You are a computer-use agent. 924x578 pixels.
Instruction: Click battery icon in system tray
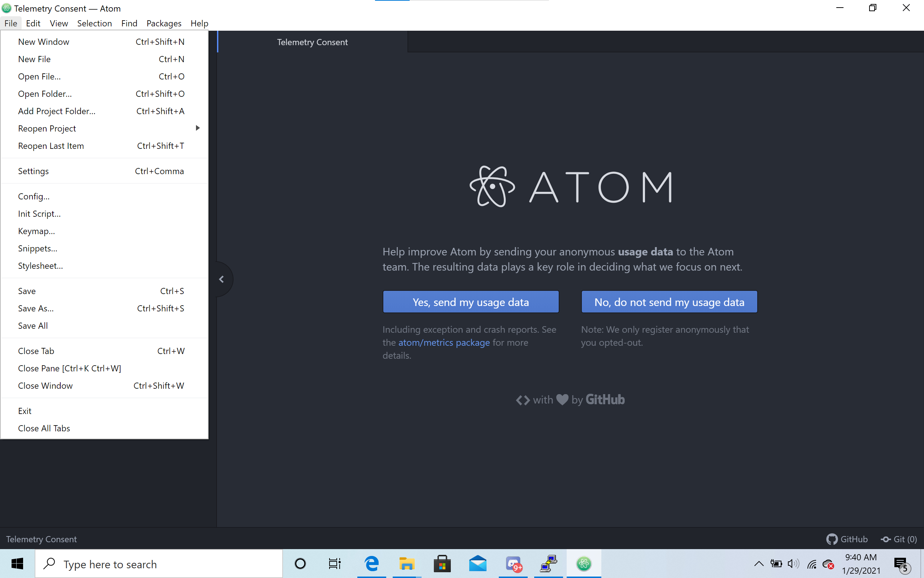pyautogui.click(x=776, y=564)
